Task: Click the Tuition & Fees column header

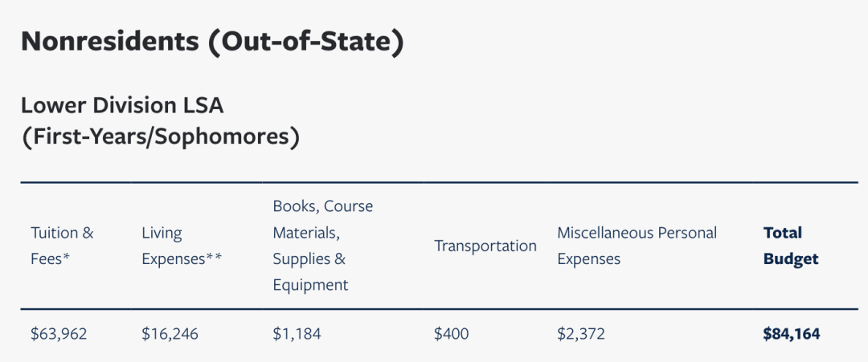Action: (62, 246)
